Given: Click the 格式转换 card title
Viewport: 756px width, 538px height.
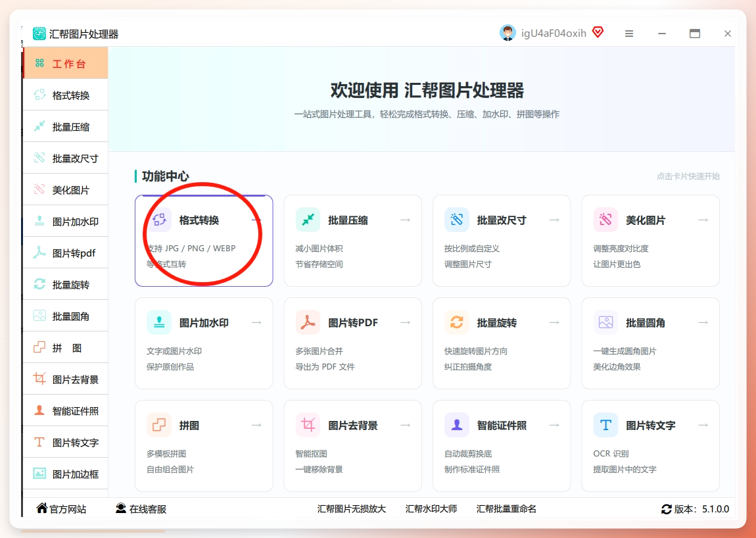Looking at the screenshot, I should click(x=199, y=220).
